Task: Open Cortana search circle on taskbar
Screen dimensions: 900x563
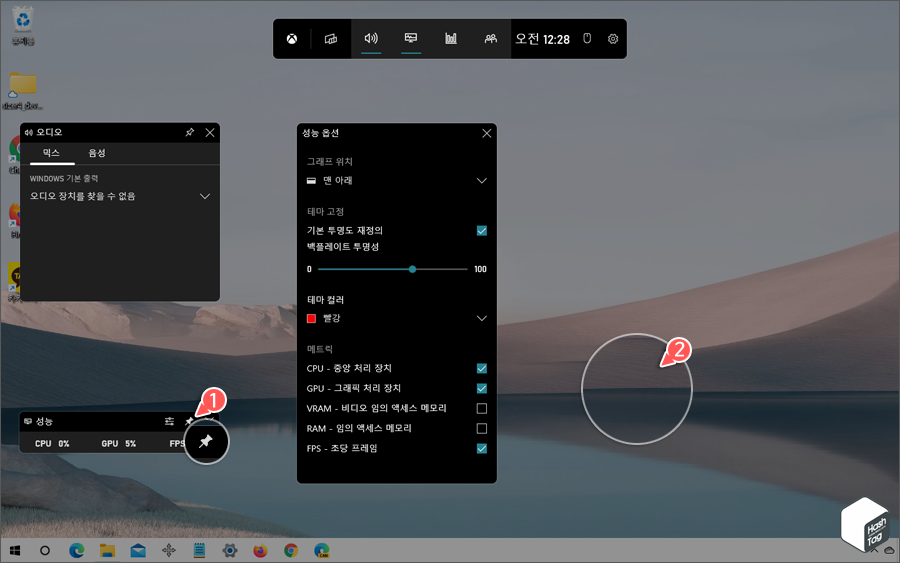Action: tap(45, 551)
